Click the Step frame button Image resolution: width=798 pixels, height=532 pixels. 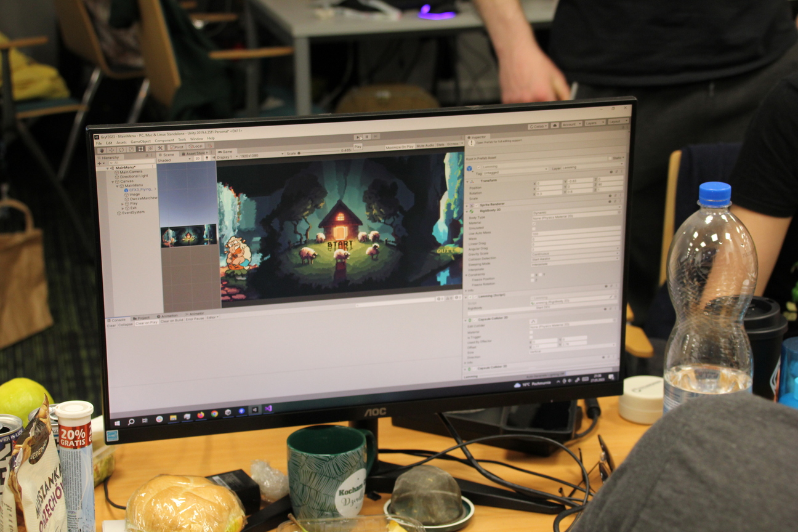point(376,136)
